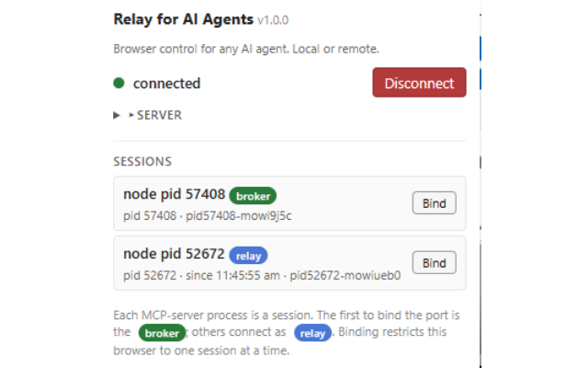Click the pid52672-mowiueb0 session identifier
Viewport: 588px width, 368px height.
(x=345, y=276)
